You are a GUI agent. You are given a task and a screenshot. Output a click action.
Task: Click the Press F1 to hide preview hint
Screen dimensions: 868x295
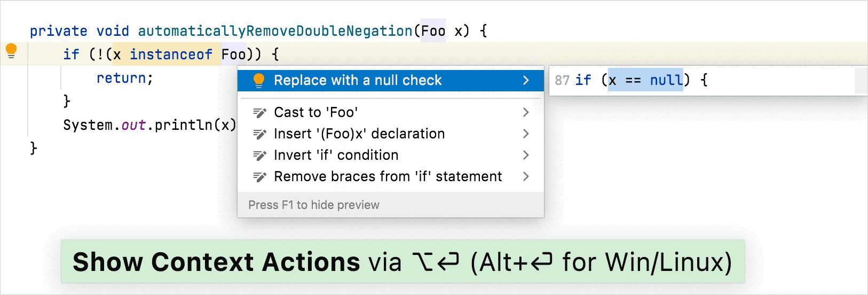(314, 205)
